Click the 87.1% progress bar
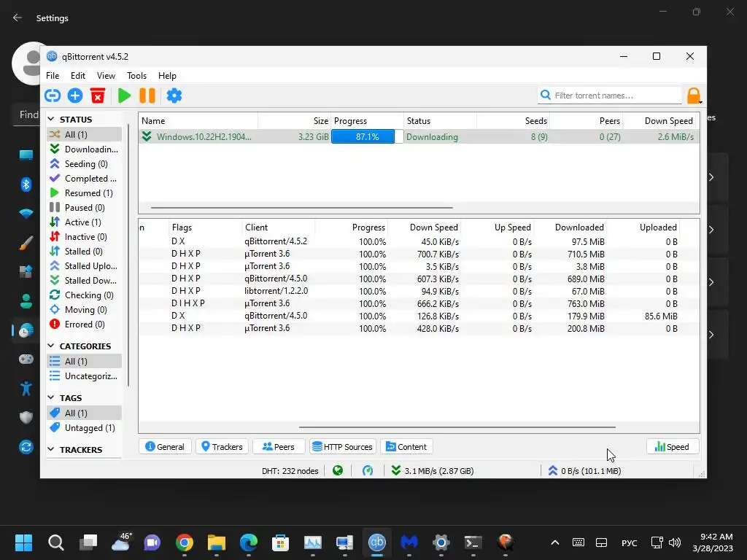The height and width of the screenshot is (560, 747). (367, 136)
